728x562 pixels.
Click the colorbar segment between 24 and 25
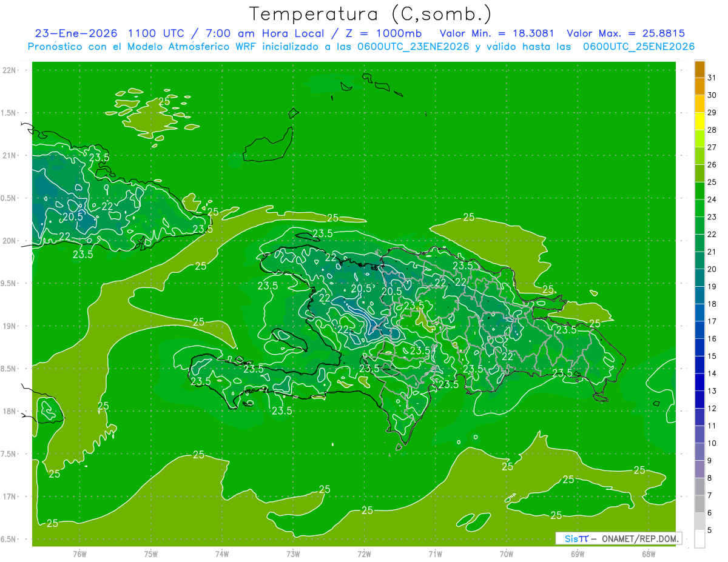coord(699,191)
